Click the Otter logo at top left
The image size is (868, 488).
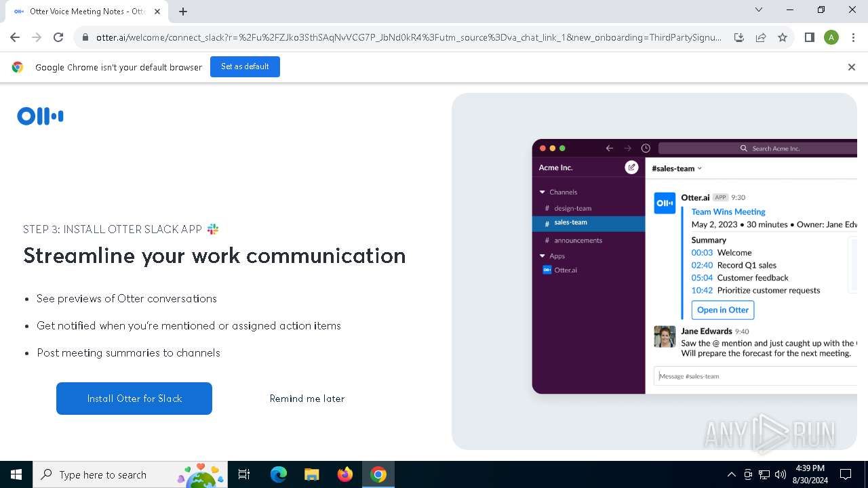click(x=40, y=117)
